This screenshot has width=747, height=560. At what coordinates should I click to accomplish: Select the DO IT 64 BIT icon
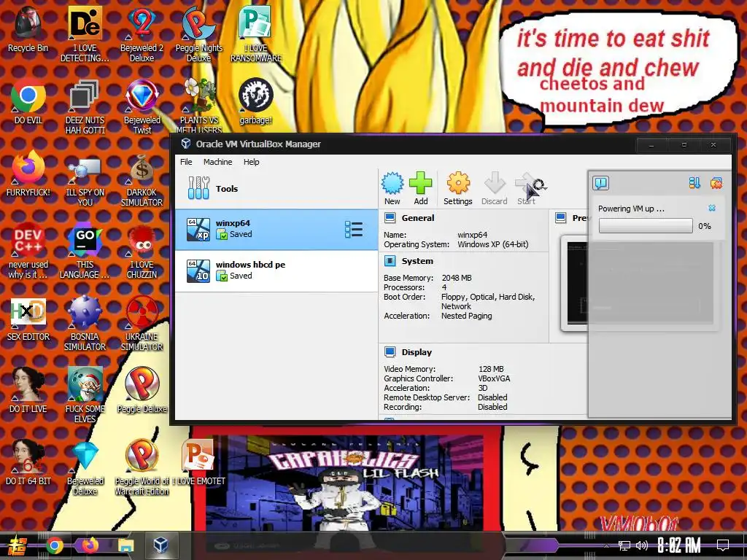(x=28, y=463)
